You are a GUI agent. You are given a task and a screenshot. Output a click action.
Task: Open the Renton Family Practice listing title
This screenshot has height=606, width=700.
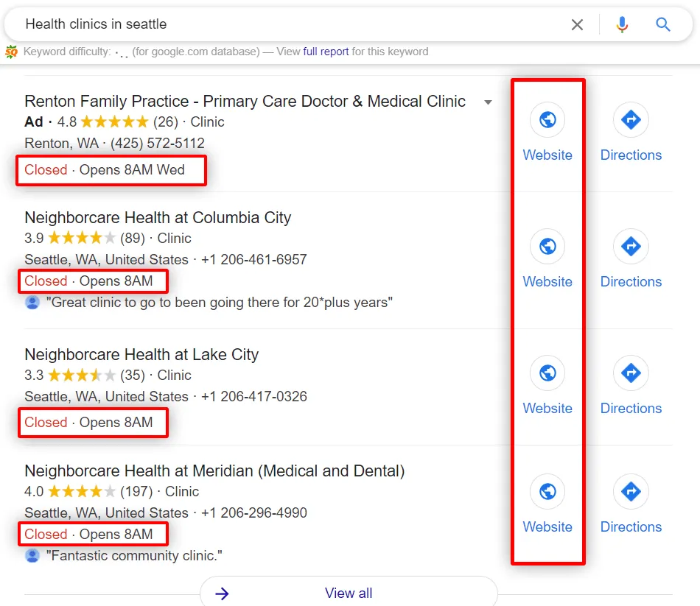(x=245, y=102)
